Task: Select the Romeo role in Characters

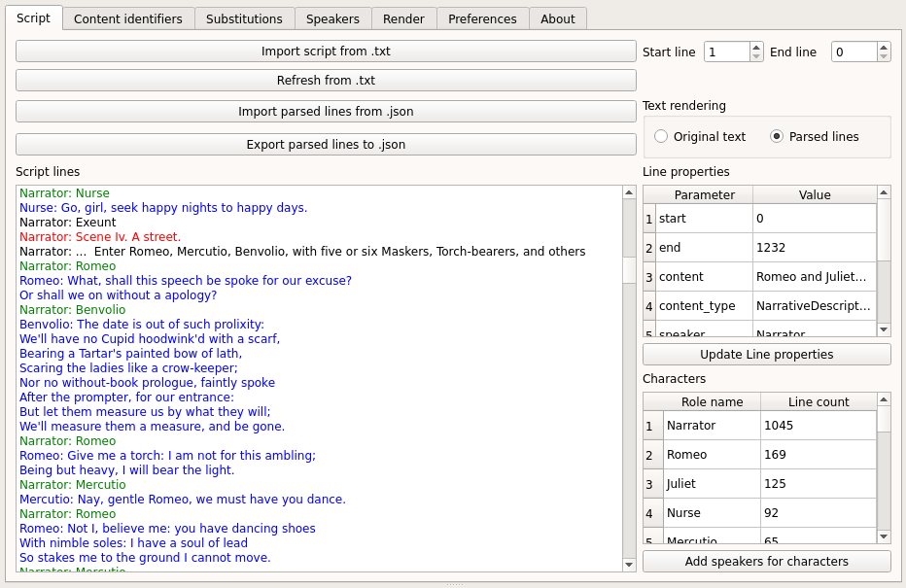Action: tap(712, 455)
